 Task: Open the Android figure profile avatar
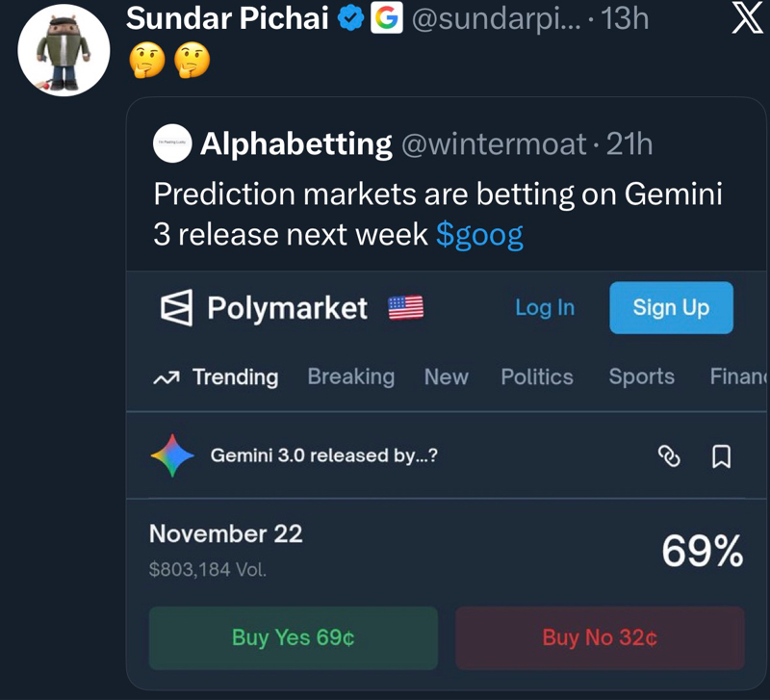64,50
